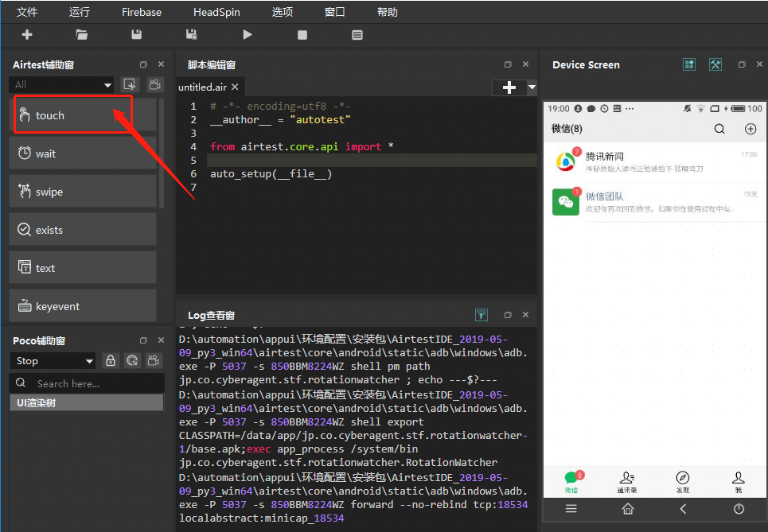Viewport: 768px width, 532px height.
Task: Click the Poco Search here input field
Action: (x=96, y=383)
